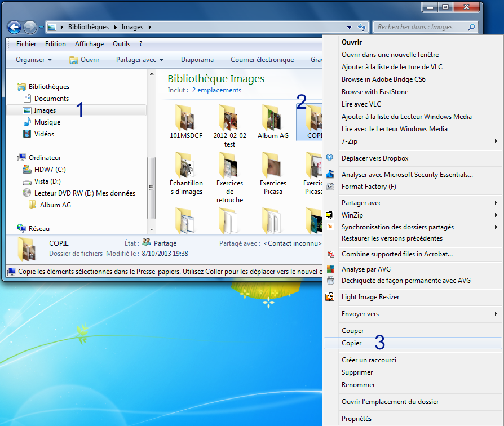Click the Musique library note icon
The height and width of the screenshot is (426, 504).
pos(27,122)
